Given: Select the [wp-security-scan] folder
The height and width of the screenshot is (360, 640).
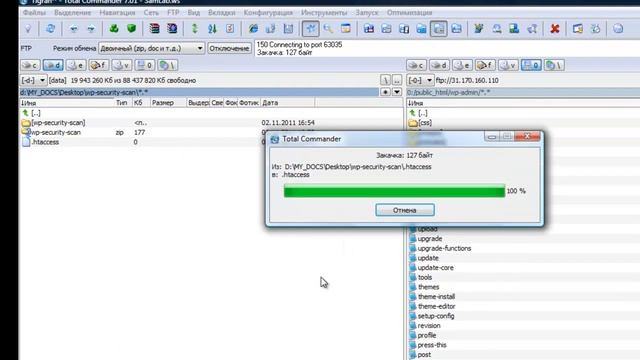Looking at the screenshot, I should 58,122.
